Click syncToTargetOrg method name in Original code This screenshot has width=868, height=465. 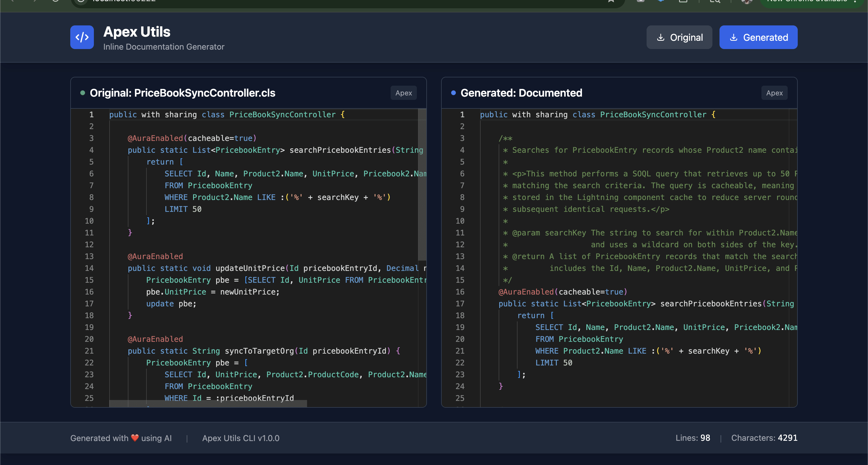259,351
